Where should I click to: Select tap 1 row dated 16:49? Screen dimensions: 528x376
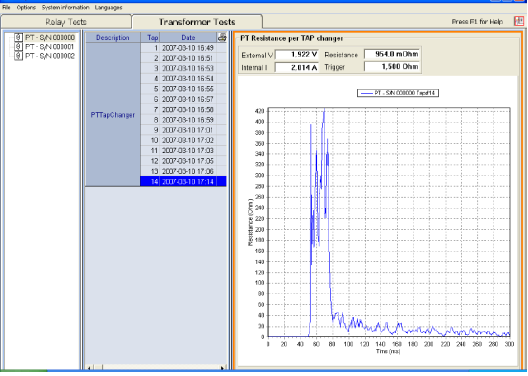184,48
